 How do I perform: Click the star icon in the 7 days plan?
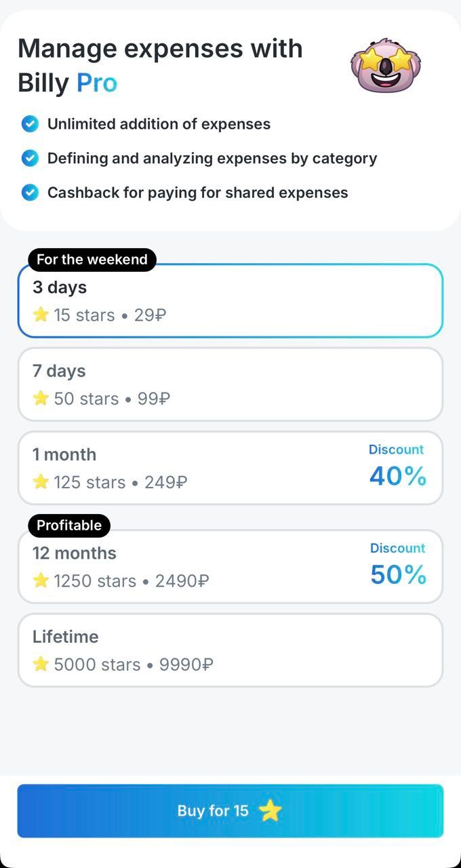(41, 399)
